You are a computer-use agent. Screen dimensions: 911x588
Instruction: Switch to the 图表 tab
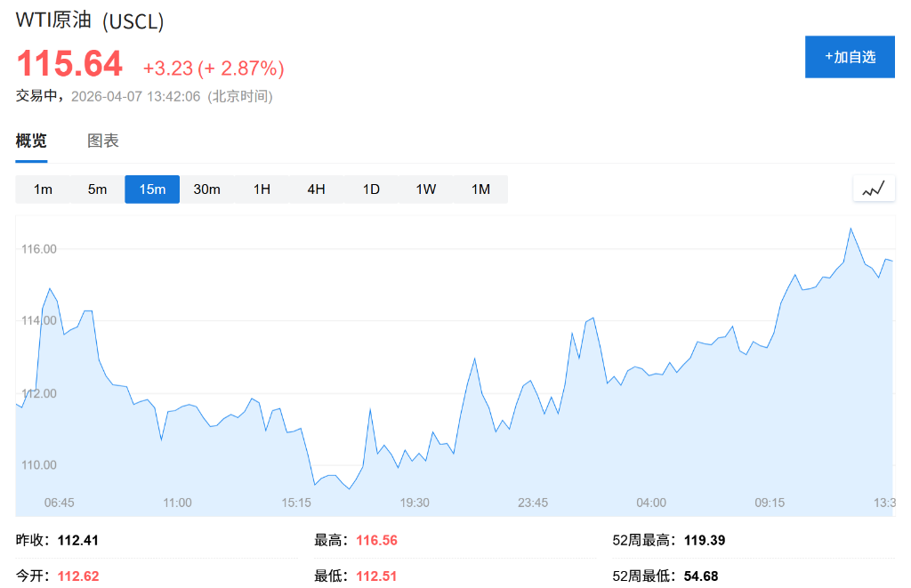click(104, 141)
